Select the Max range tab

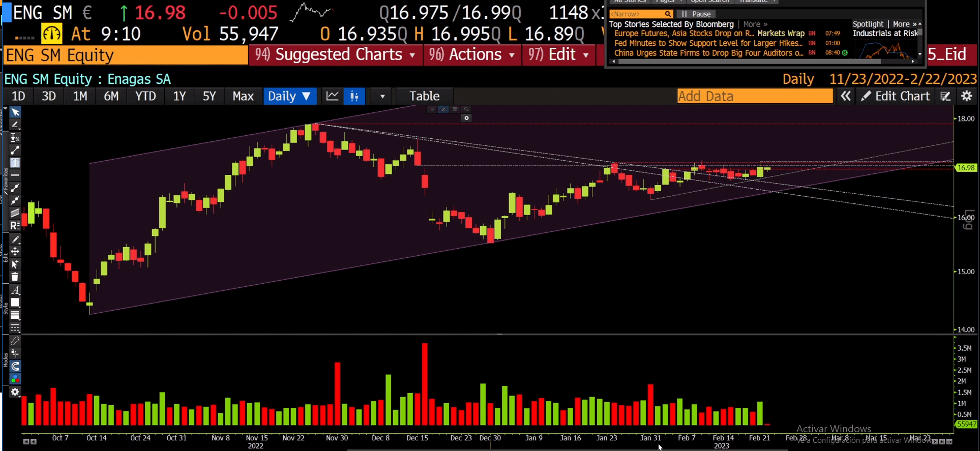coord(243,96)
